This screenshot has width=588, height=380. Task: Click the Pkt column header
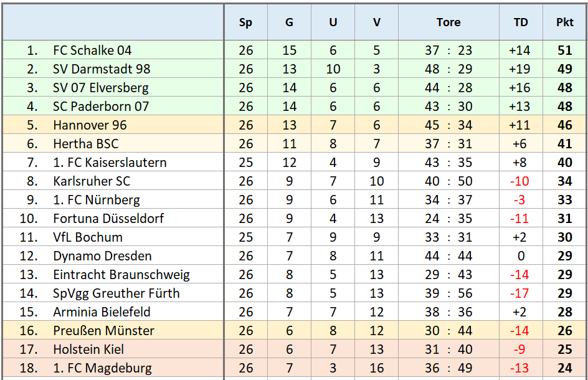click(x=565, y=22)
